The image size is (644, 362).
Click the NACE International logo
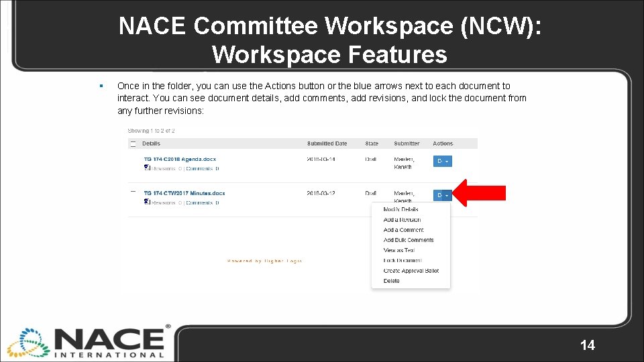pos(89,343)
